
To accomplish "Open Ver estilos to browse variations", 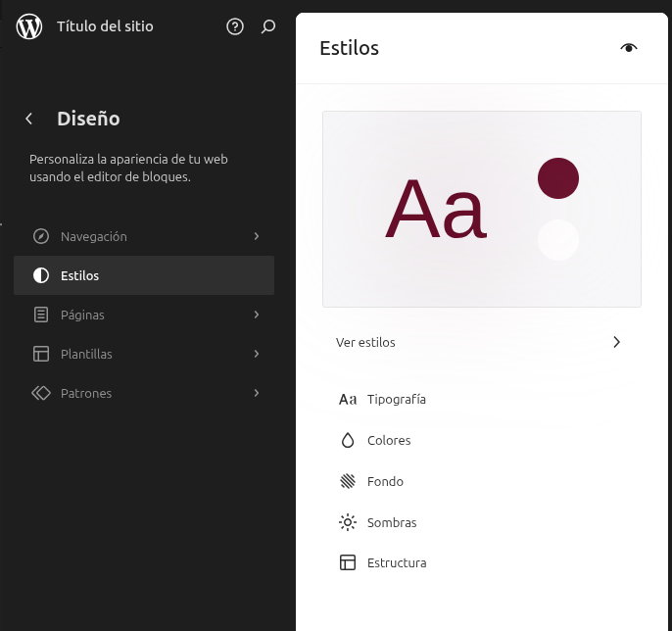I will coord(480,342).
